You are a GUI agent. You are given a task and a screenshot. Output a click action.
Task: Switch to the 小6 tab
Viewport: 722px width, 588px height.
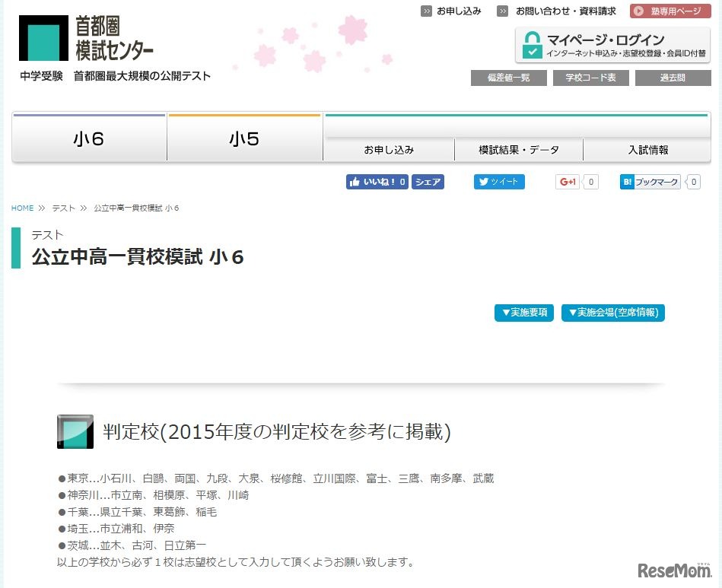point(88,139)
